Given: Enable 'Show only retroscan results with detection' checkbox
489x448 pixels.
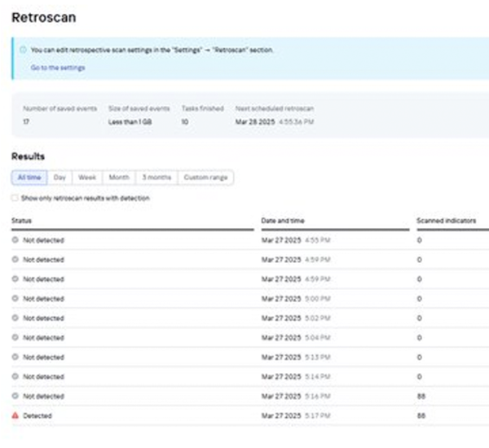Looking at the screenshot, I should (x=15, y=198).
